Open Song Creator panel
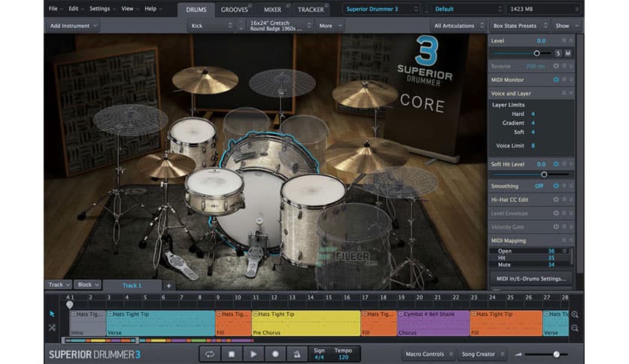 pos(482,354)
